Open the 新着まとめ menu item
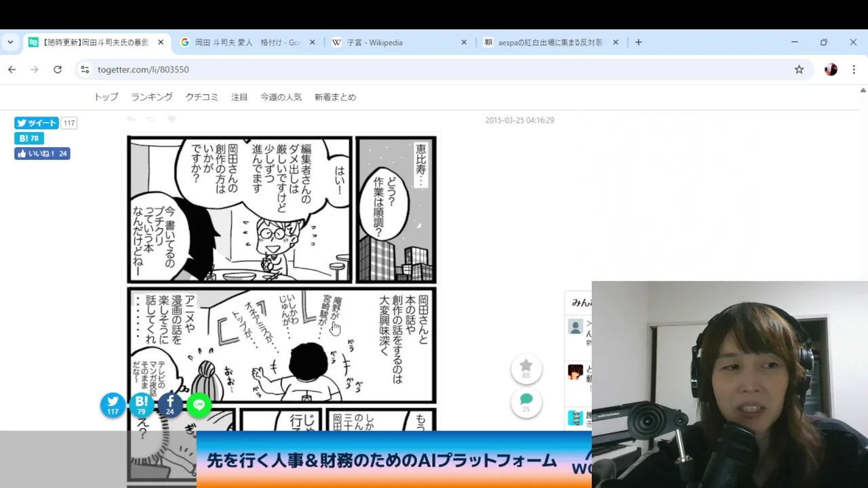This screenshot has height=488, width=868. point(335,97)
